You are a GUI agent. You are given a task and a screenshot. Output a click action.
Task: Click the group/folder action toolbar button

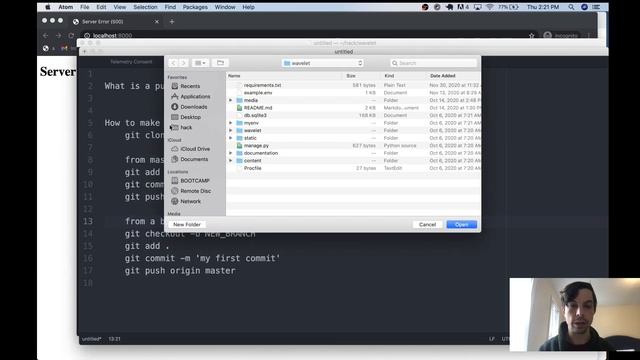click(220, 63)
